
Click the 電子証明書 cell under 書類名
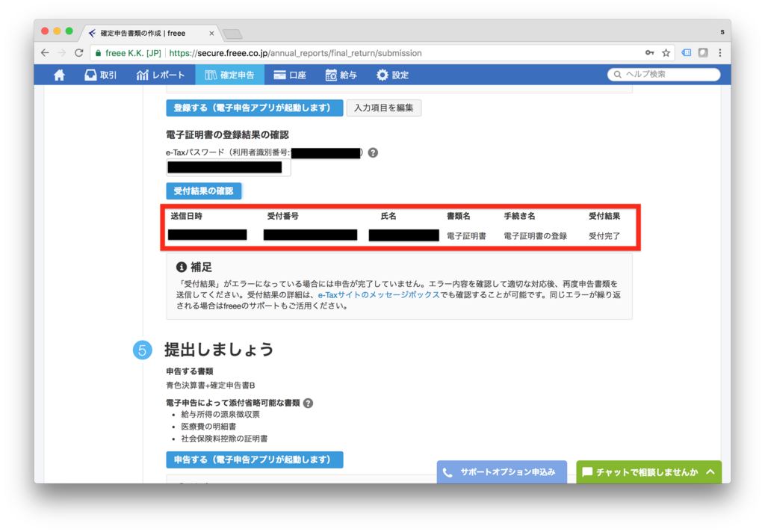click(466, 236)
